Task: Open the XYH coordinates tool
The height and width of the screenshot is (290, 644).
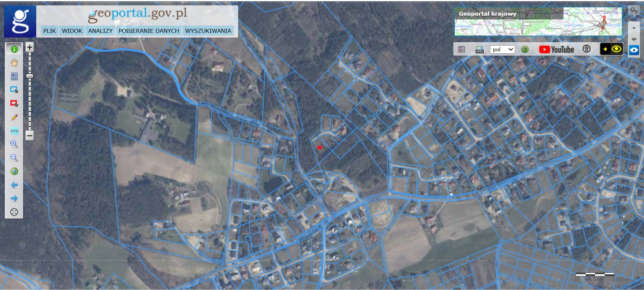Action: pos(14,131)
